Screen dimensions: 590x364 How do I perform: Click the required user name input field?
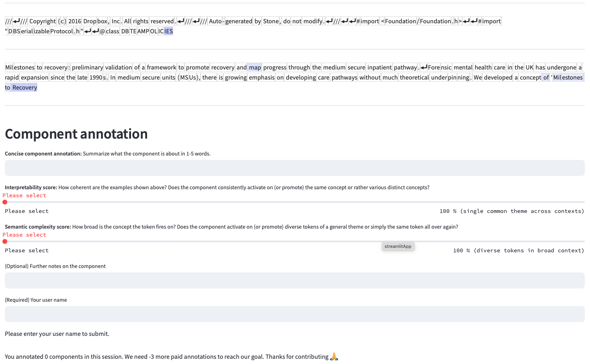coord(295,314)
